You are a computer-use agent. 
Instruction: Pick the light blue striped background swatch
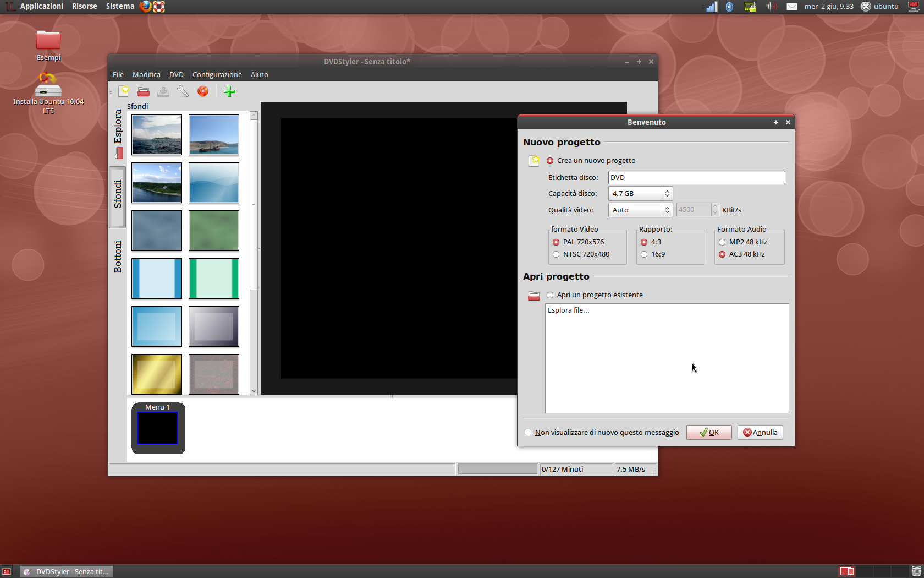157,279
